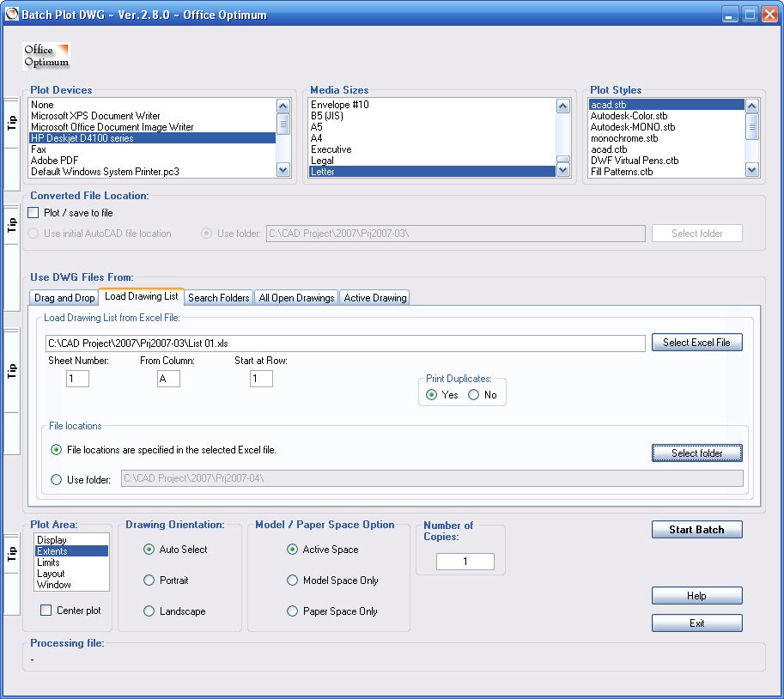784x699 pixels.
Task: Select Microsoft XPS Document Writer device
Action: tap(152, 116)
